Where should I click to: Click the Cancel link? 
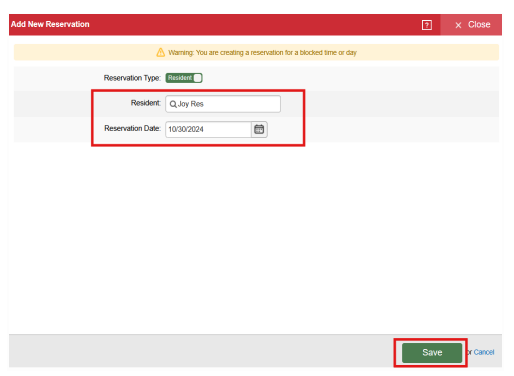coord(484,352)
